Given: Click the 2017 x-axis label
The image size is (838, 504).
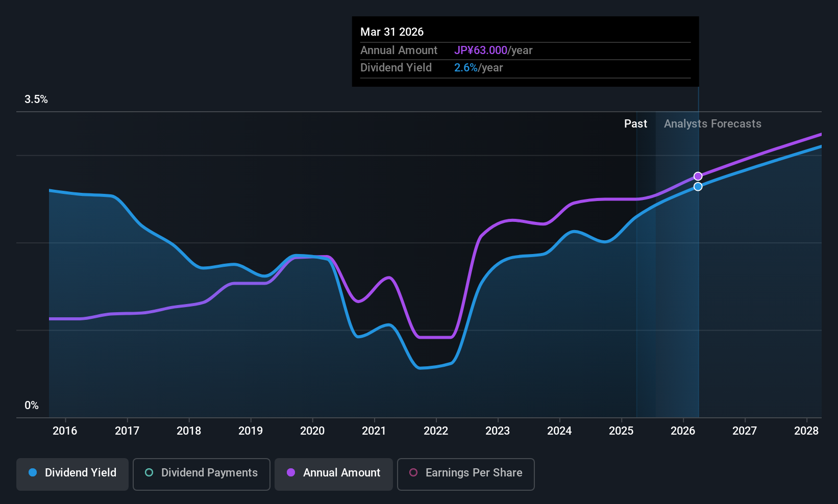Looking at the screenshot, I should click(x=127, y=431).
